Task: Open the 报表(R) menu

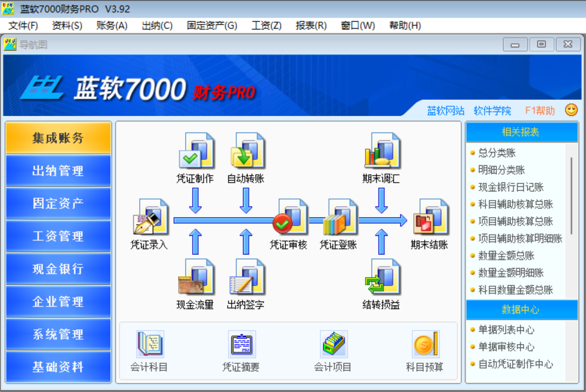Action: pos(311,25)
